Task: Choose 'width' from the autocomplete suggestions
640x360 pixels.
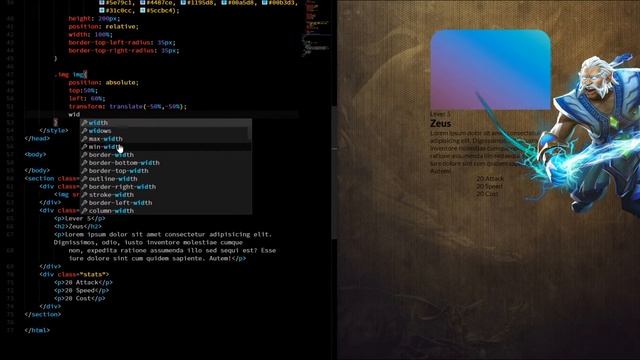Action: click(x=165, y=123)
